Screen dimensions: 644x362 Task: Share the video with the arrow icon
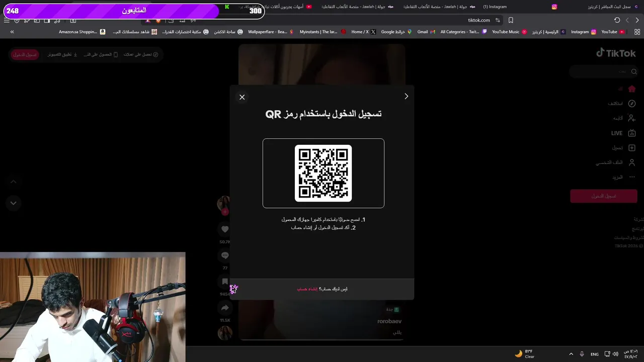(x=225, y=308)
